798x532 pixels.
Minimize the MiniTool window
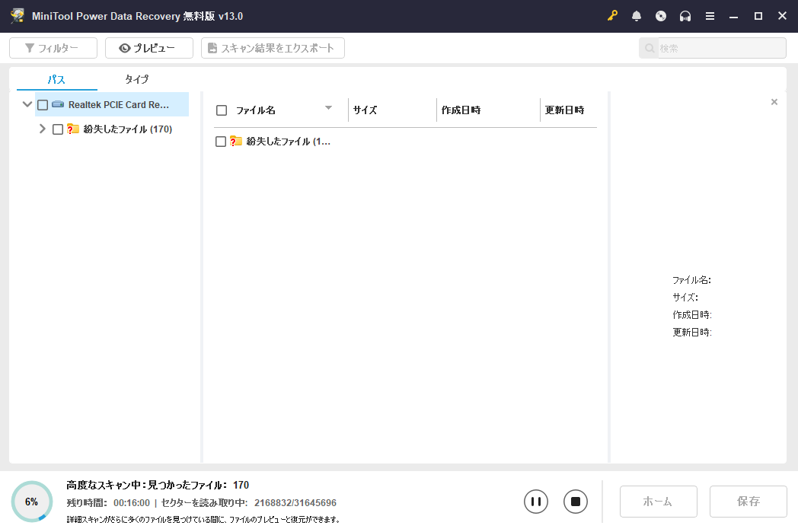(733, 16)
